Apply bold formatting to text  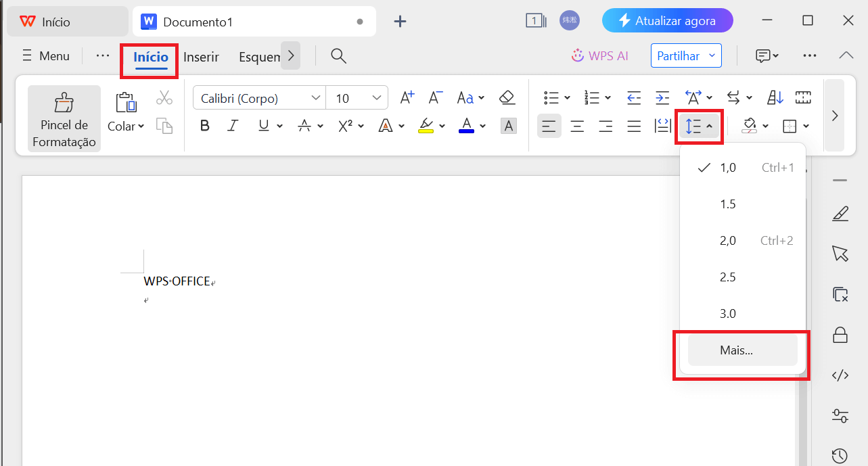coord(204,125)
